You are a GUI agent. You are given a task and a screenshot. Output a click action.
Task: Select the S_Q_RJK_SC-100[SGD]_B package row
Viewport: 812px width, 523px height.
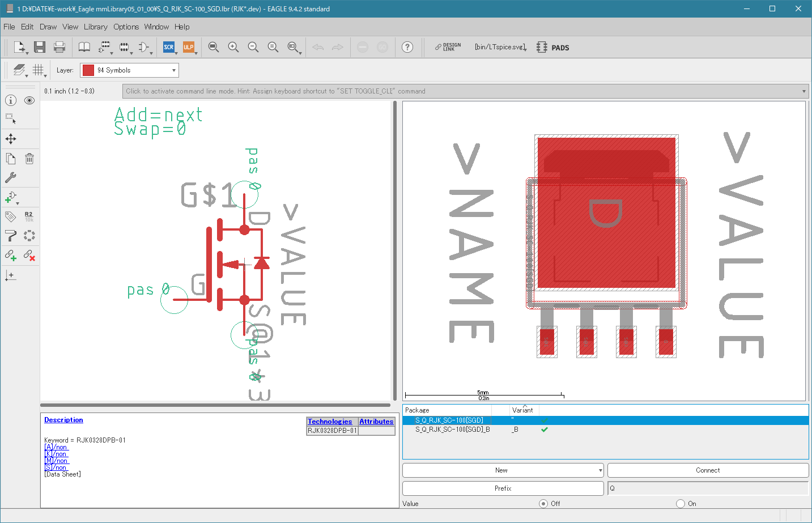pyautogui.click(x=452, y=430)
